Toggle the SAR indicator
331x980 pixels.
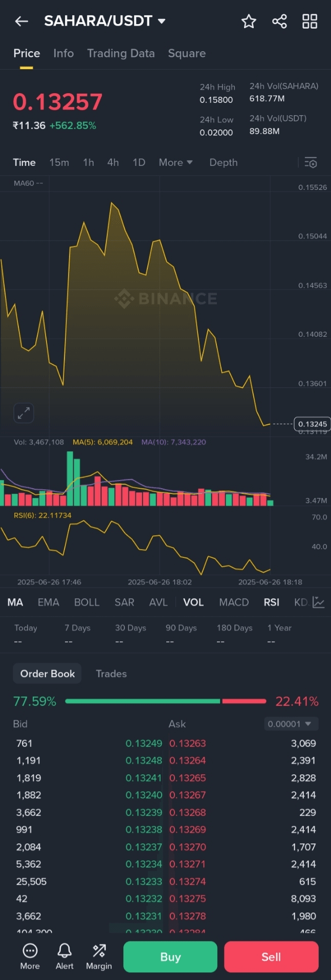coord(124,602)
